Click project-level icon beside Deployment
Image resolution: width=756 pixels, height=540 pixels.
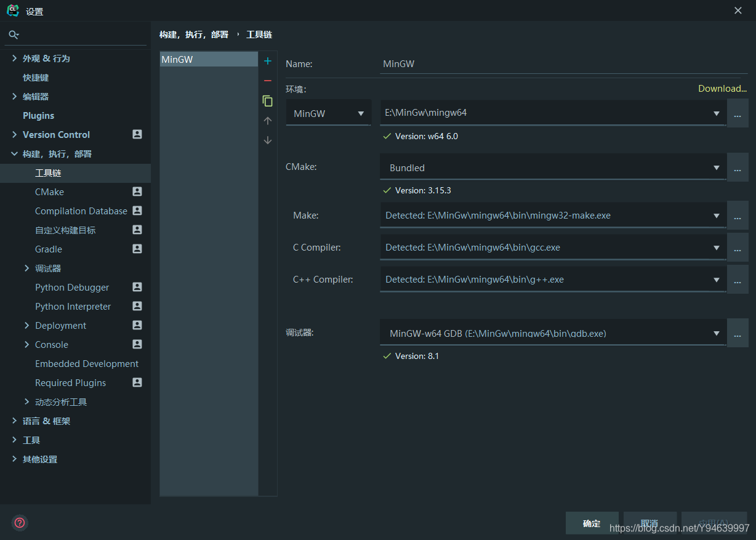click(x=137, y=325)
